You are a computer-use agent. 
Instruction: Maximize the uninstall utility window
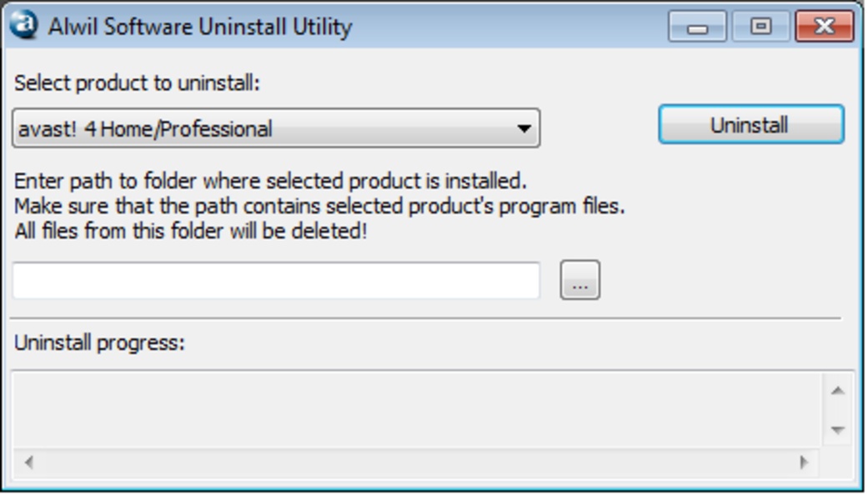(760, 27)
